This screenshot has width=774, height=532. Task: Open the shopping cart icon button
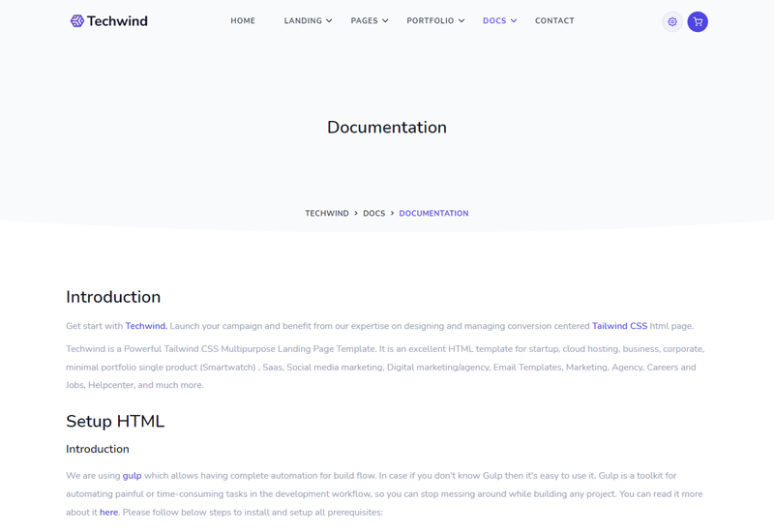[x=698, y=21]
